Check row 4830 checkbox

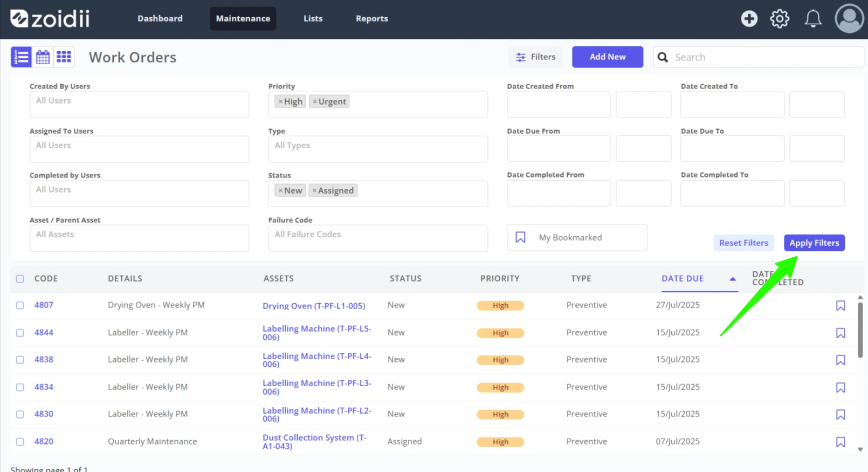tap(20, 414)
